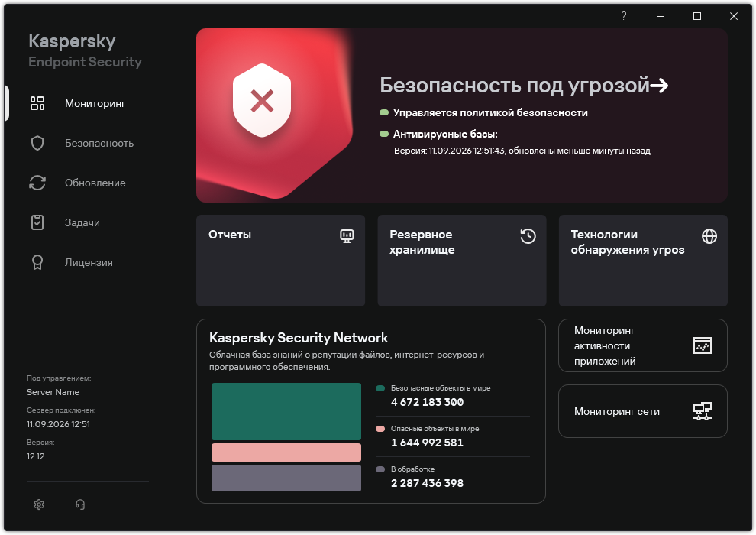Click the refresh arrows icon for Обновление

tap(37, 183)
